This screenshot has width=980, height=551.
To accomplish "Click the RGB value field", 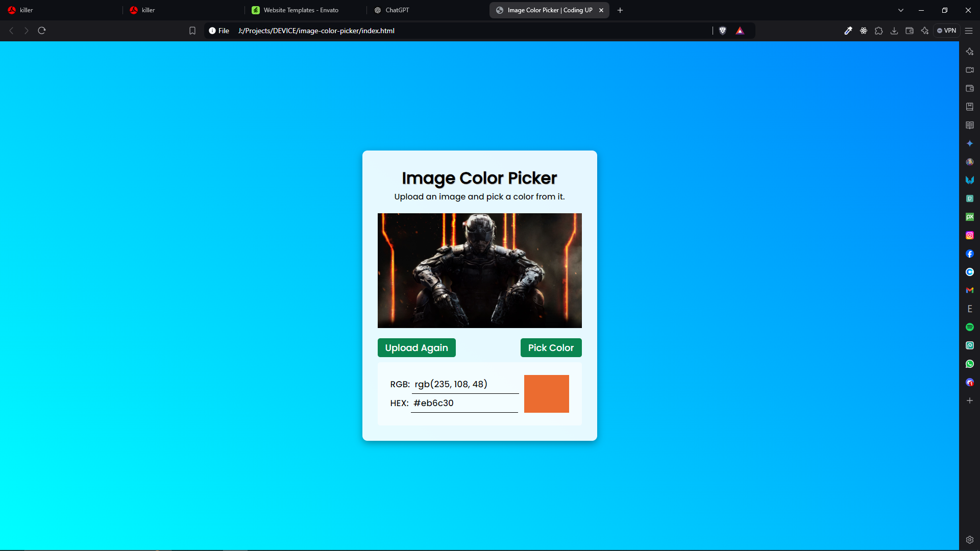I will (465, 384).
